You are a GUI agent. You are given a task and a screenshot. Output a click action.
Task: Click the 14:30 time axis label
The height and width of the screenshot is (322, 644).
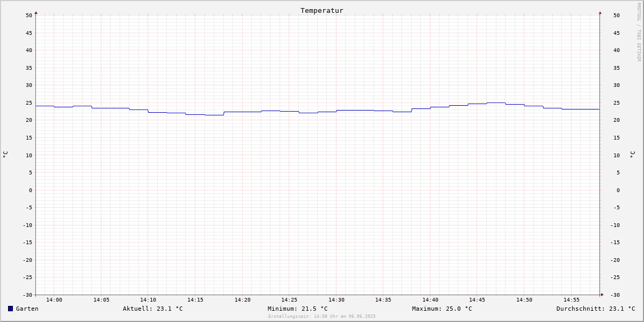[336, 299]
